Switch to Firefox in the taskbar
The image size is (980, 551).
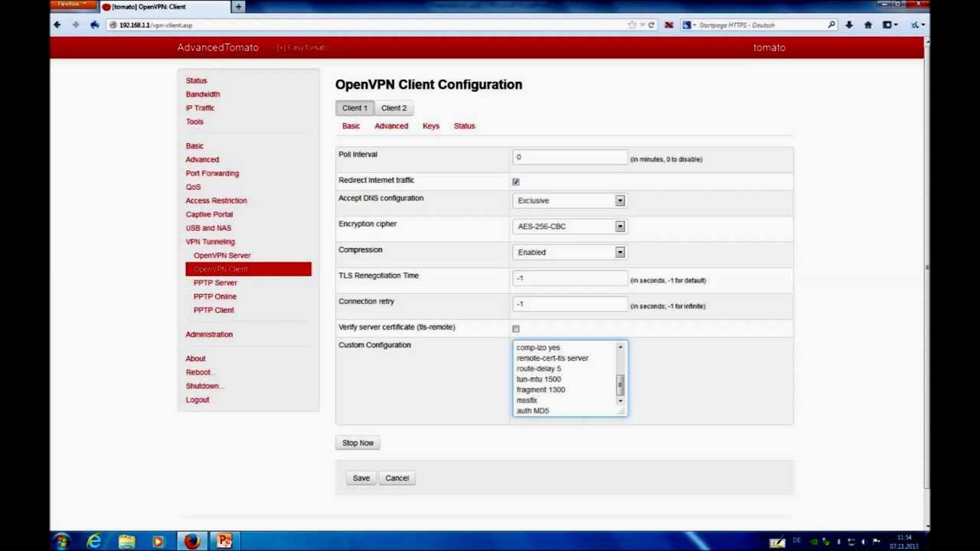pyautogui.click(x=191, y=542)
